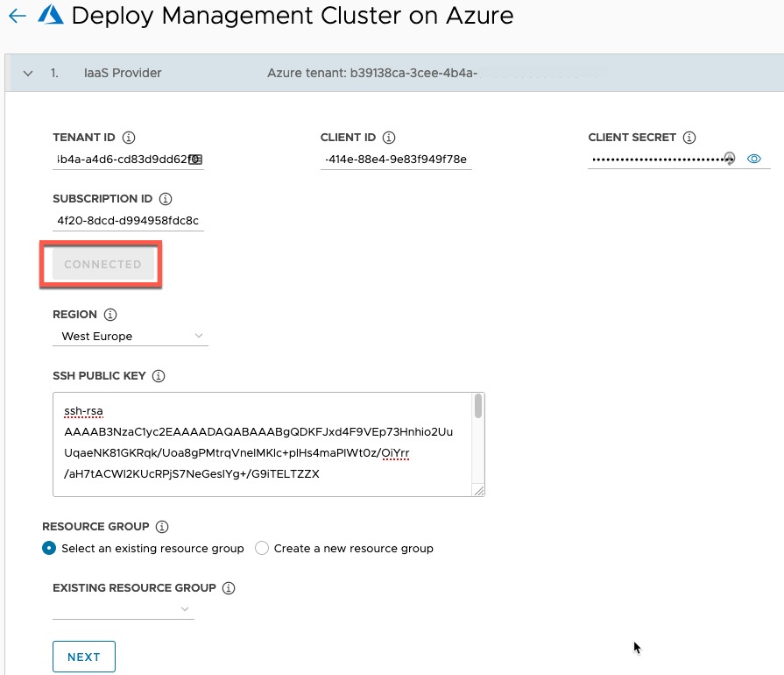Image resolution: width=784 pixels, height=675 pixels.
Task: Click Existing Resource Group info icon
Action: 230,588
